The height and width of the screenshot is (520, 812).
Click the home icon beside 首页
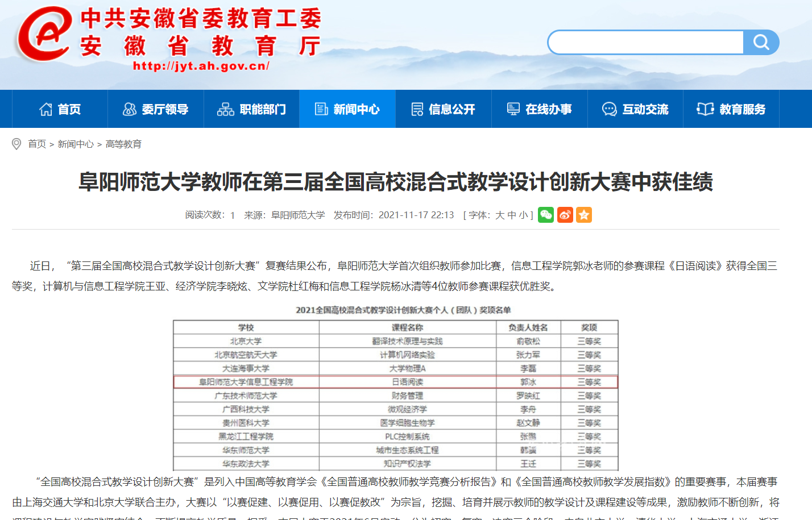(x=45, y=109)
